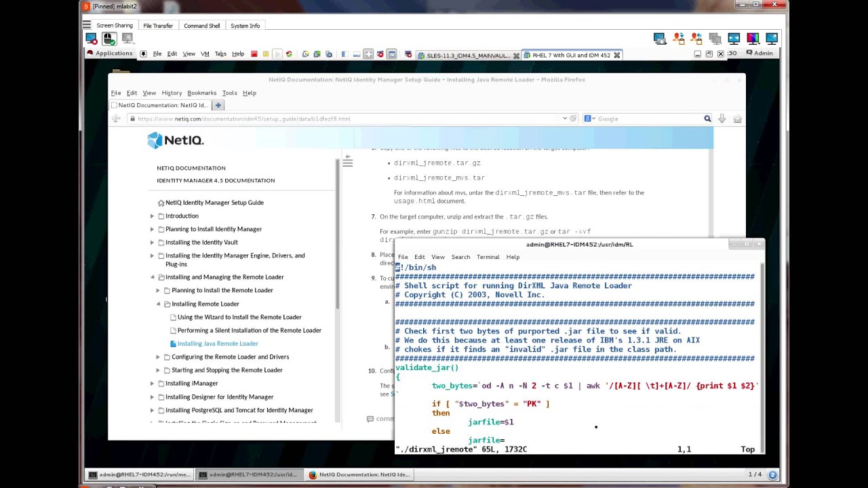Click the new tab plus button in Firefox
Image resolution: width=868 pixels, height=488 pixels.
tap(218, 105)
